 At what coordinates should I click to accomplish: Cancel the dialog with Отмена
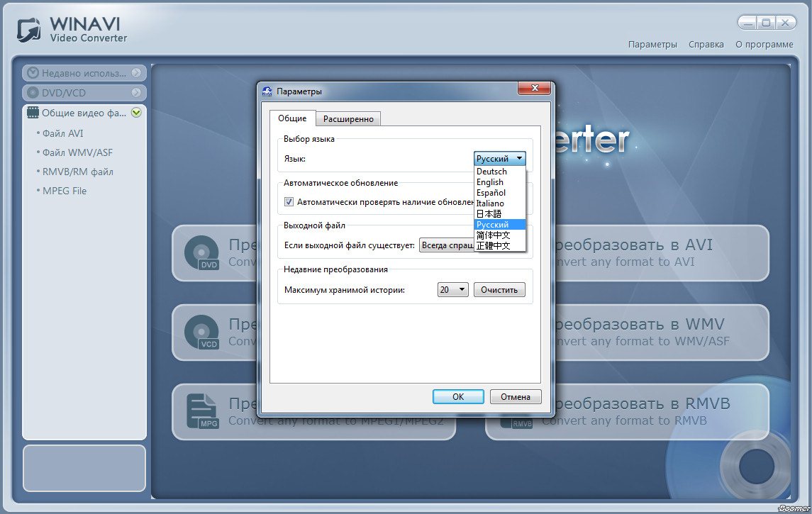click(x=516, y=396)
